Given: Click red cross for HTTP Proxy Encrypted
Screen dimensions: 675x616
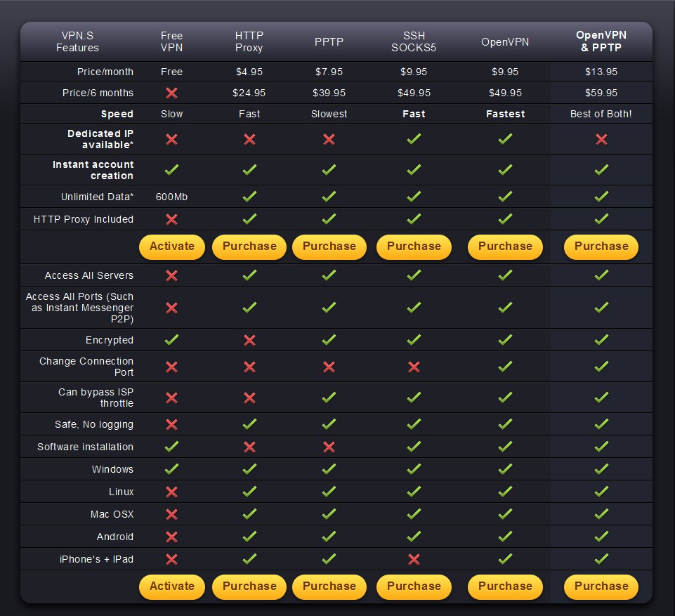Looking at the screenshot, I should point(249,341).
